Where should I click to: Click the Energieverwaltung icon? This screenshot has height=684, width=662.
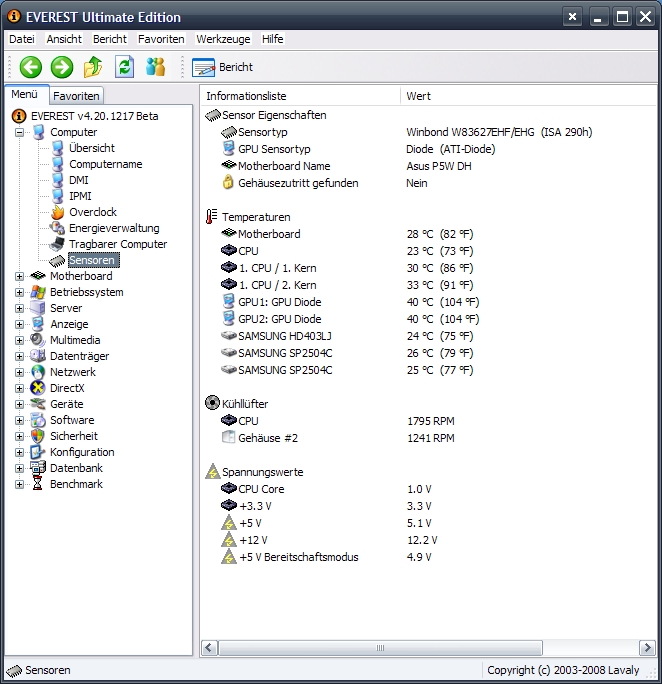(57, 228)
